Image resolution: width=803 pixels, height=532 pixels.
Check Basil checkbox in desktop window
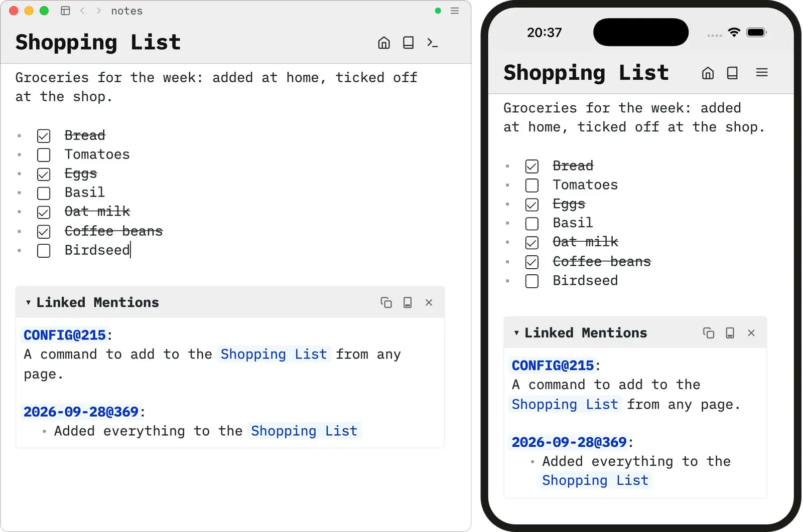pyautogui.click(x=44, y=193)
